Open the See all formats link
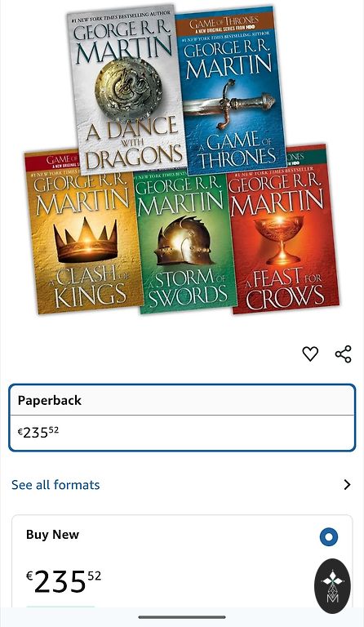 55,485
